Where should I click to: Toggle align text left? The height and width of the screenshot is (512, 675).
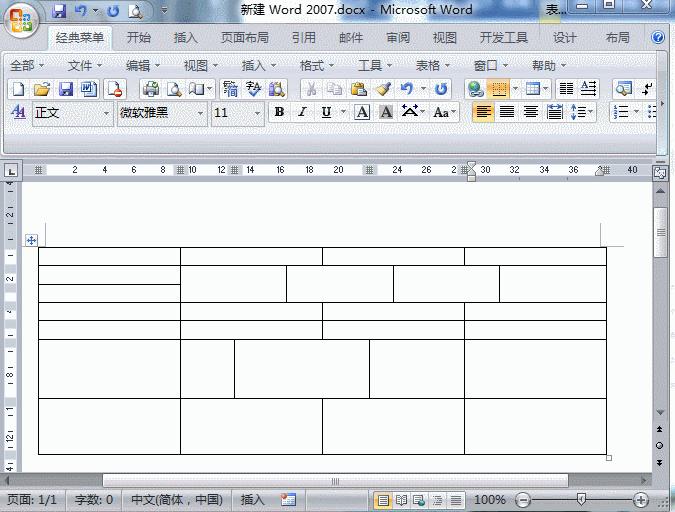coord(483,112)
